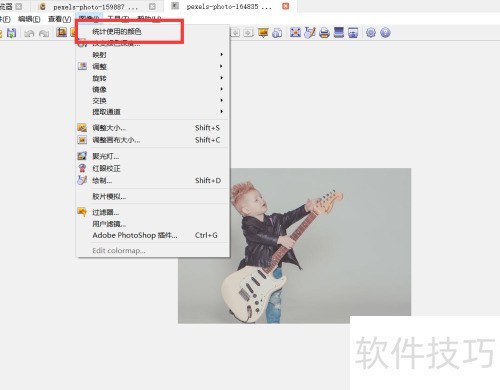This screenshot has width=500, height=390.
Task: Select 红眼校正 menu entry
Action: [153, 168]
